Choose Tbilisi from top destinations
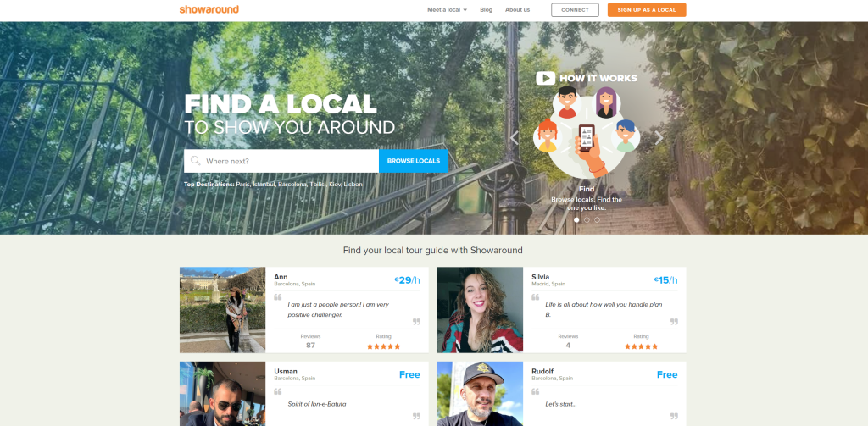This screenshot has height=426, width=868. 318,185
